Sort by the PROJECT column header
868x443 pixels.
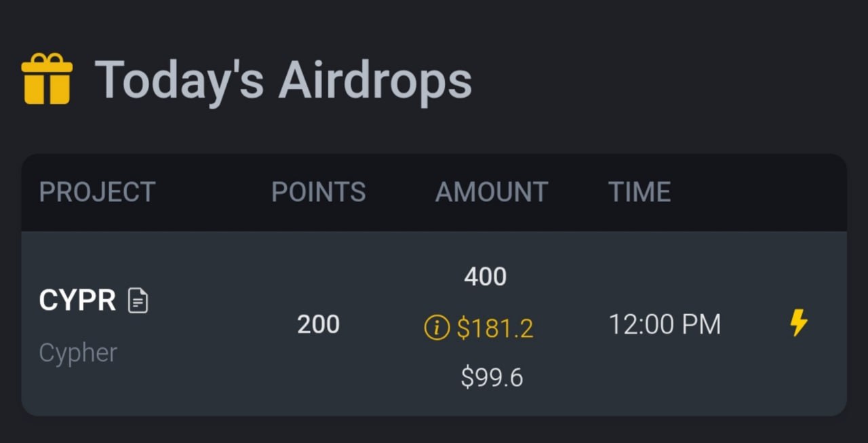click(x=97, y=192)
